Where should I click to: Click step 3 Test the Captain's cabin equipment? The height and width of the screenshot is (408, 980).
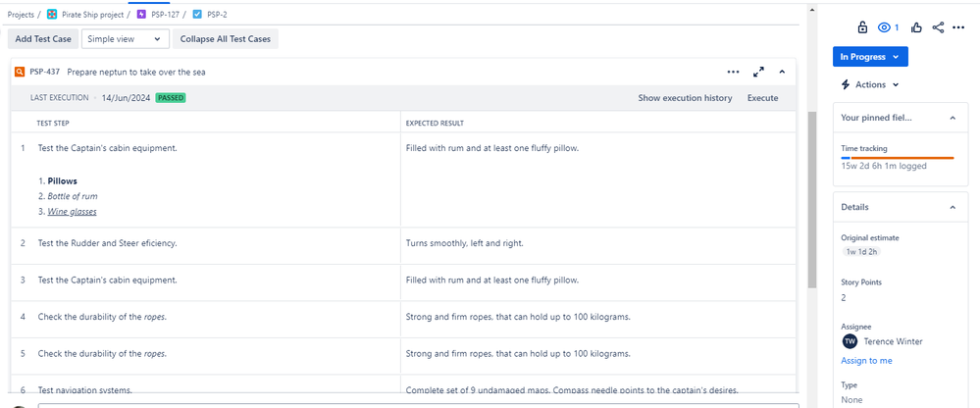pos(108,280)
